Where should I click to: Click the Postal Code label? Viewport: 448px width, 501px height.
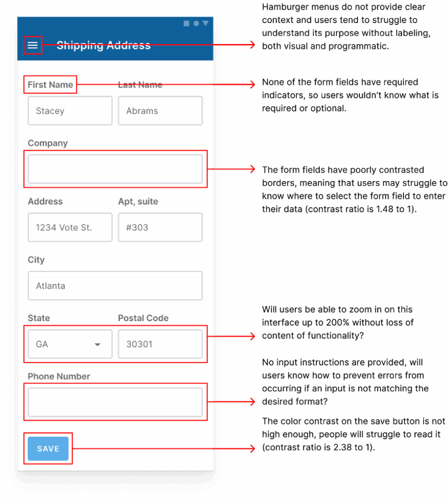tap(143, 318)
